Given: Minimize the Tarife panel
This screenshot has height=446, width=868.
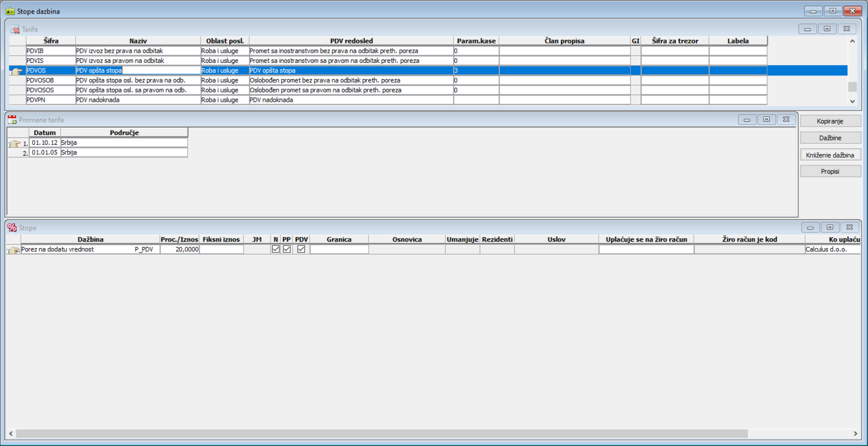Looking at the screenshot, I should point(807,29).
